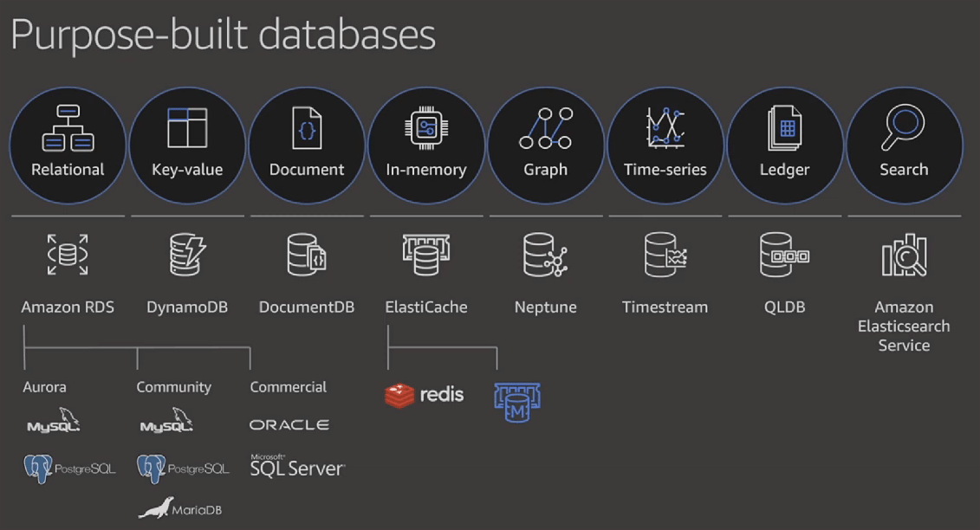Click the Graph database nodes icon
The width and height of the screenshot is (980, 530).
[x=545, y=127]
